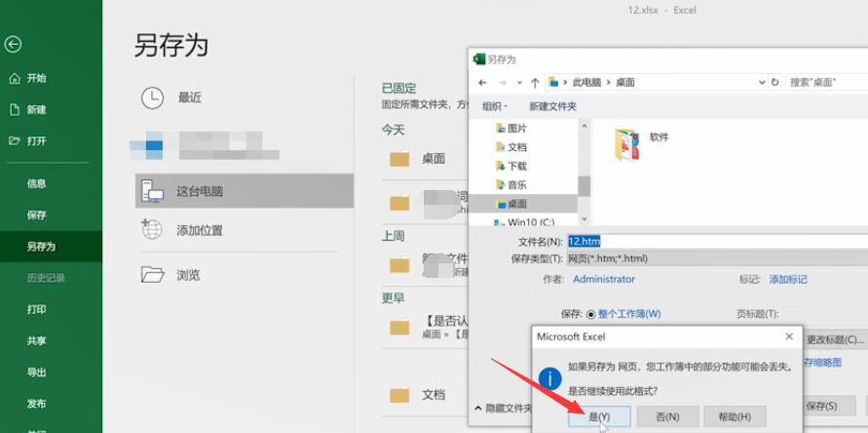The image size is (868, 433).
Task: Open the 共享 page
Action: tap(37, 341)
